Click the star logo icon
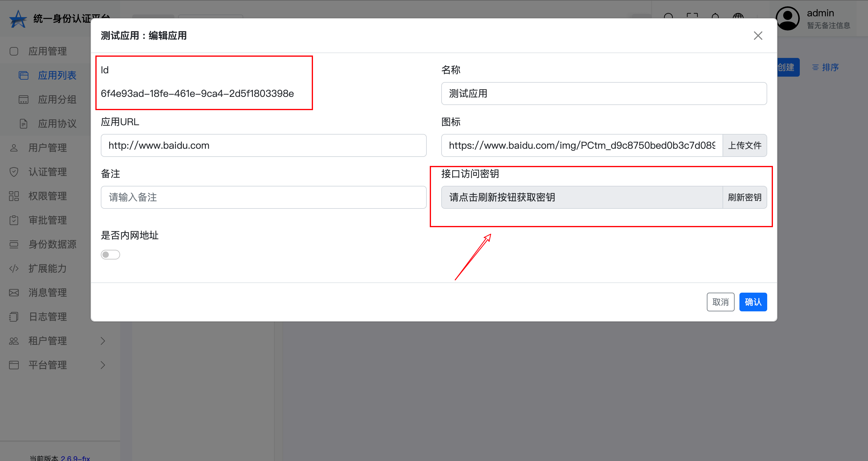Screen dimensions: 868x461 pyautogui.click(x=18, y=19)
